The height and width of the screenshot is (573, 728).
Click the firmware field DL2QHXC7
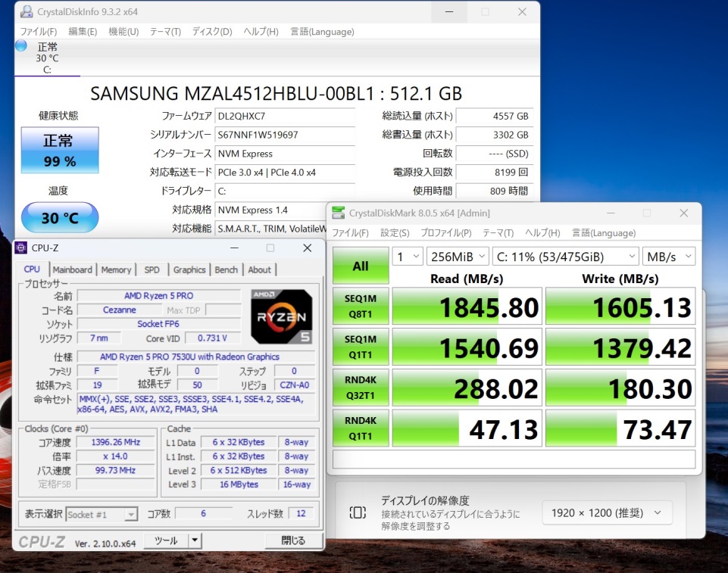pos(285,116)
